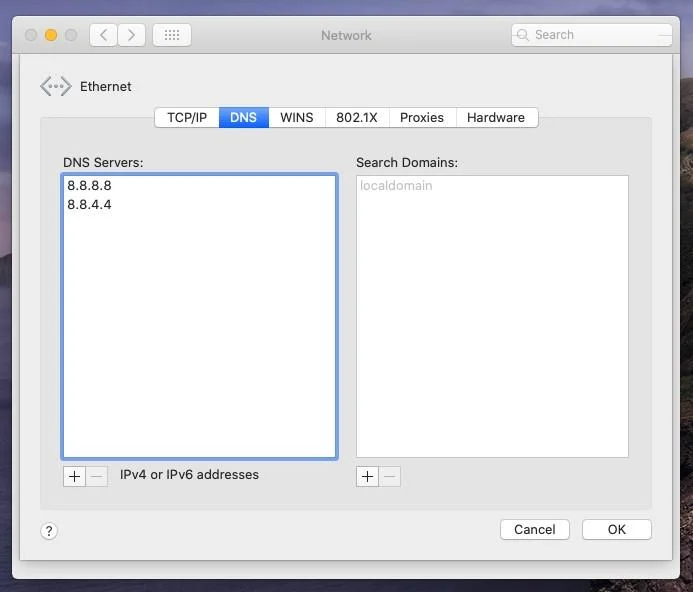Go to the Hardware tab
Screen dimensions: 693x592
495,117
